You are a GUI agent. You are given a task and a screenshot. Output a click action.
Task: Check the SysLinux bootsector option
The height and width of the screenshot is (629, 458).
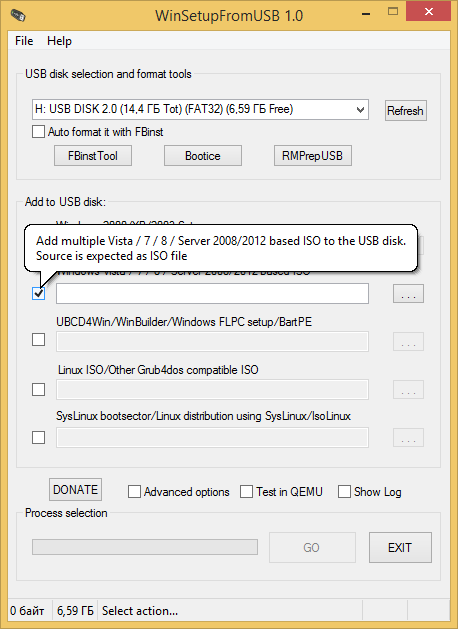(39, 437)
